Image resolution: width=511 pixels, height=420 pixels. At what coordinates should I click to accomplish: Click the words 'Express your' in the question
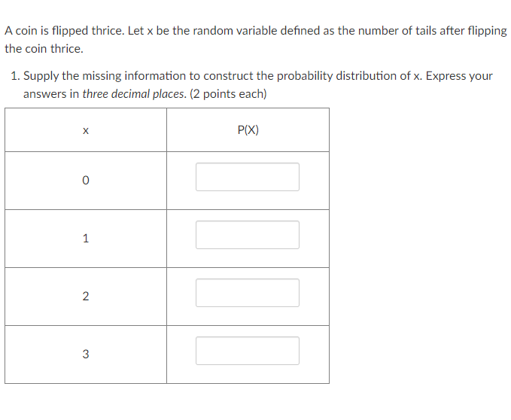[459, 76]
